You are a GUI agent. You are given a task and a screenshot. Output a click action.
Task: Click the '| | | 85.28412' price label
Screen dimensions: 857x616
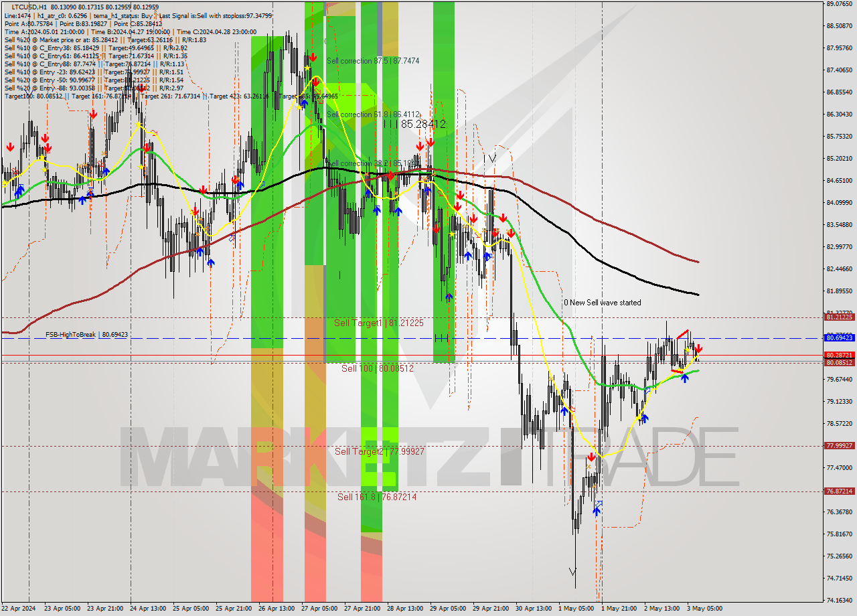click(414, 124)
